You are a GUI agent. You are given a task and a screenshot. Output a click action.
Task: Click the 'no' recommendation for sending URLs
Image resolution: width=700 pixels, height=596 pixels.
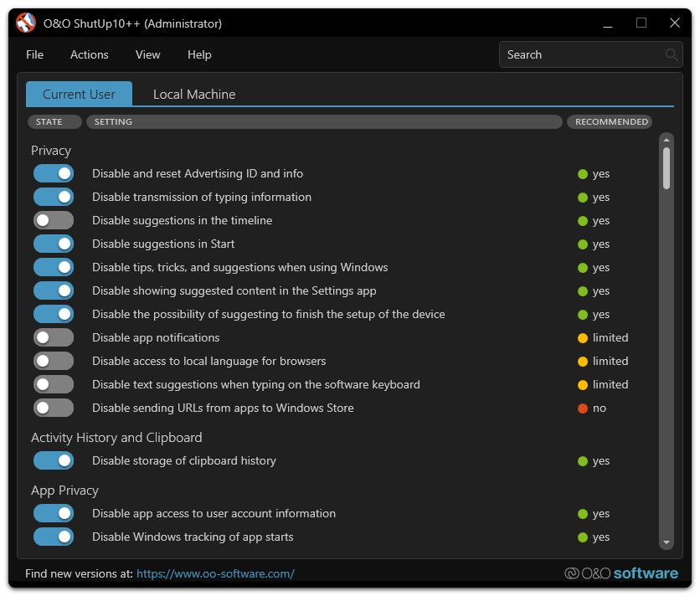600,408
